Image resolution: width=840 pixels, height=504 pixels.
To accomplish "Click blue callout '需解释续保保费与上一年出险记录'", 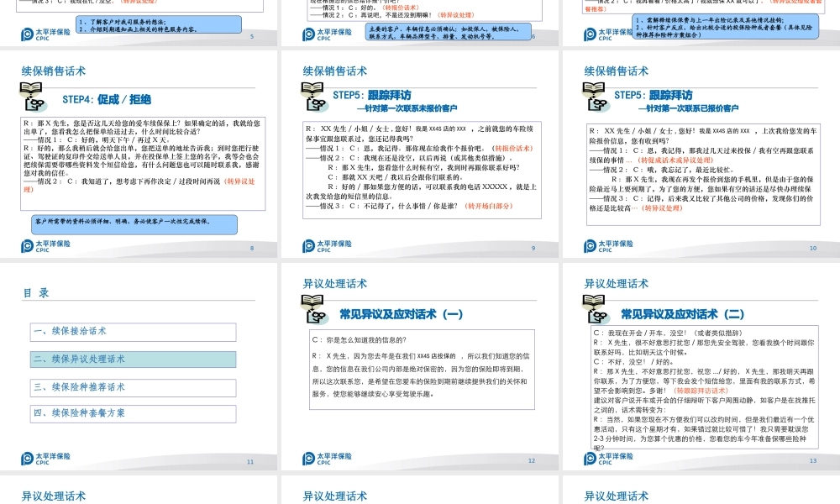I will point(726,26).
